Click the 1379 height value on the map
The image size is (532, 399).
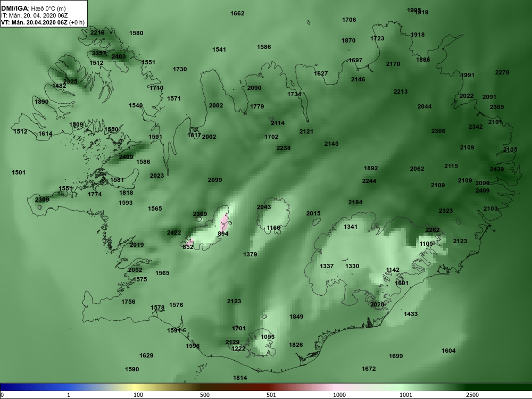pyautogui.click(x=250, y=254)
